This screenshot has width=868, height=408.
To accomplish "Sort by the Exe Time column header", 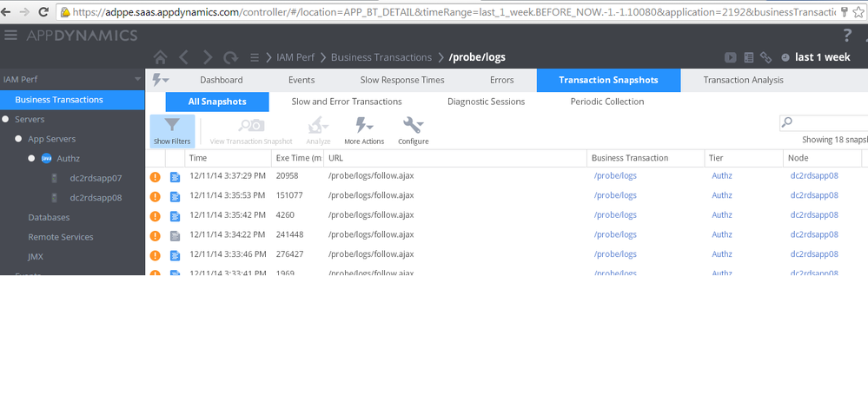I will [298, 158].
